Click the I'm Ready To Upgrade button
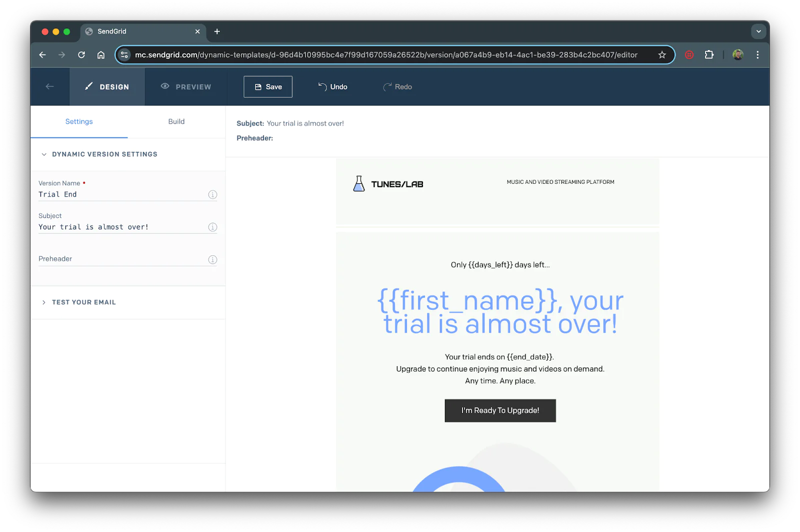 [500, 411]
